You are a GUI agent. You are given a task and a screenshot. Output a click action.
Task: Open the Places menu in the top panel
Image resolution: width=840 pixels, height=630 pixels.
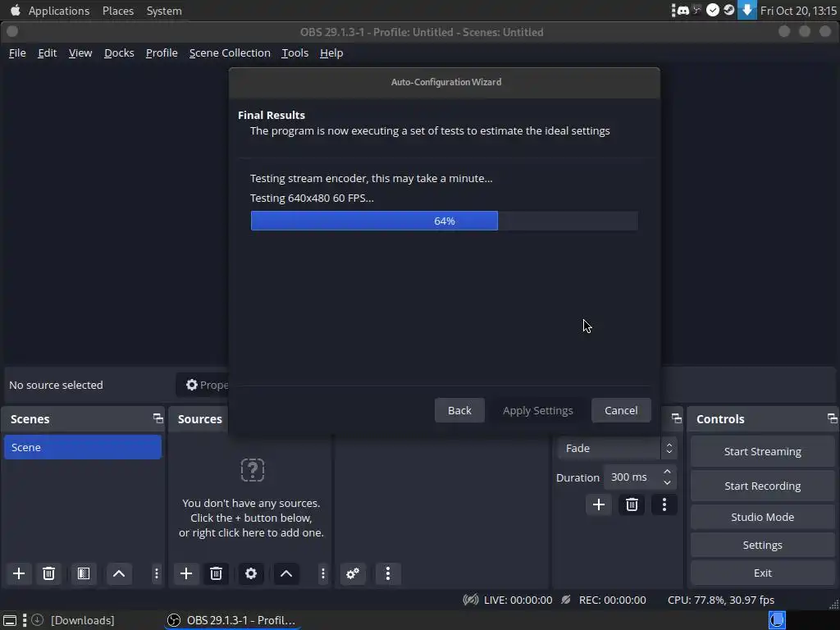click(x=118, y=11)
